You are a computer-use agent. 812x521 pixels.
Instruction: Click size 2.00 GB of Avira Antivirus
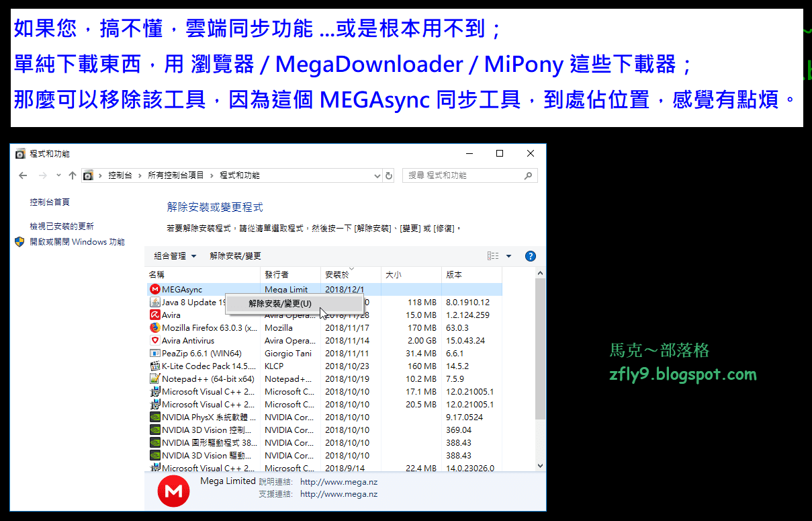point(421,341)
